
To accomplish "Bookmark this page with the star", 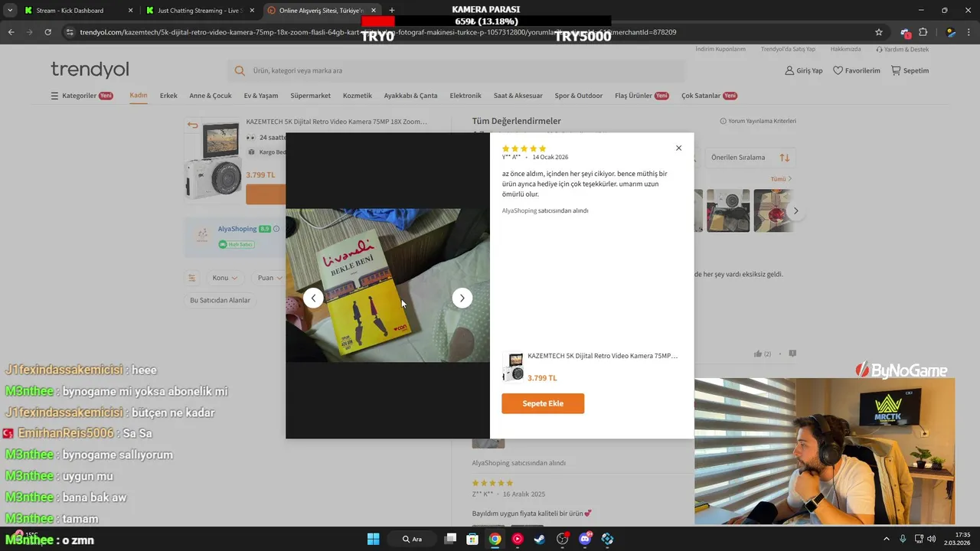I will [879, 32].
